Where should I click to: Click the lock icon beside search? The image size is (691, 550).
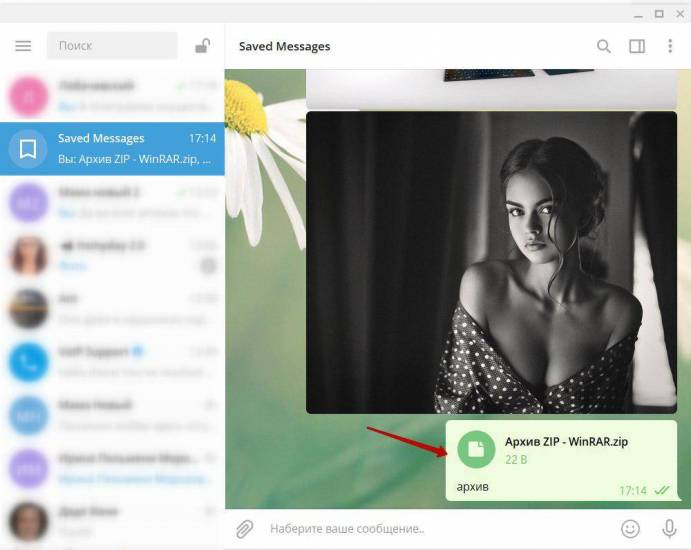[x=202, y=46]
